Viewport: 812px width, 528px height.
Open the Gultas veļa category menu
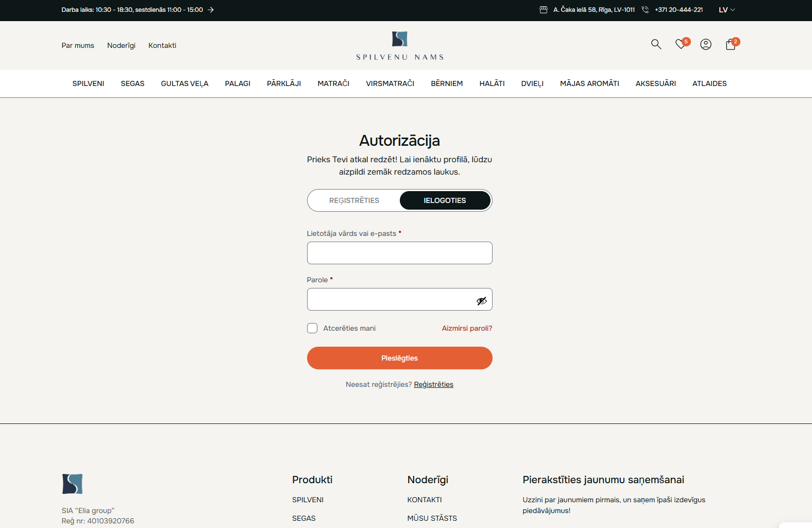(x=184, y=83)
